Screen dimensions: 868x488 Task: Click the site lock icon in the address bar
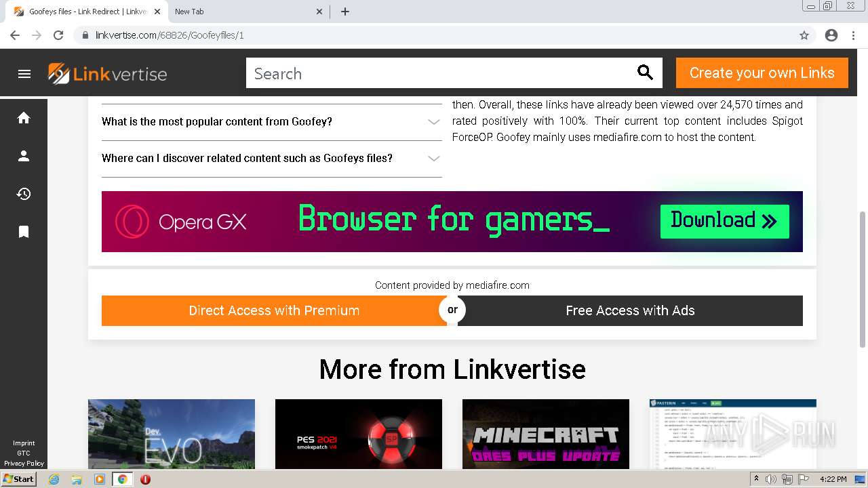pos(85,35)
